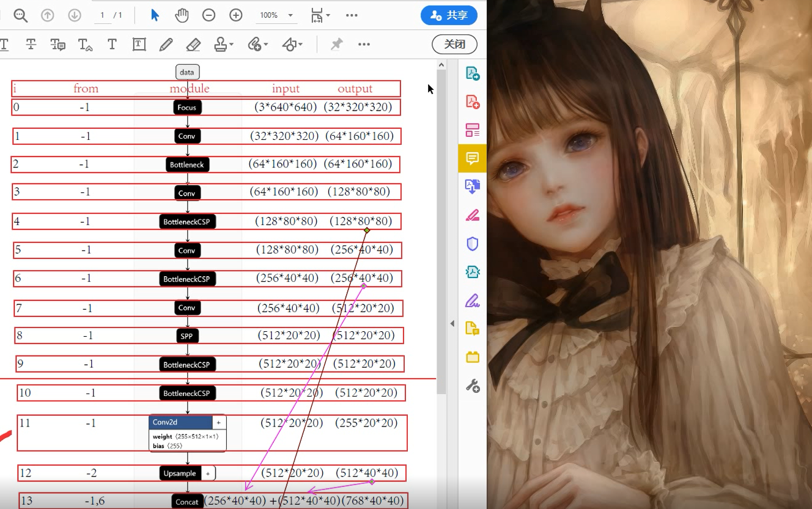Open the find text magnifier tool
Image resolution: width=812 pixels, height=509 pixels.
[21, 15]
